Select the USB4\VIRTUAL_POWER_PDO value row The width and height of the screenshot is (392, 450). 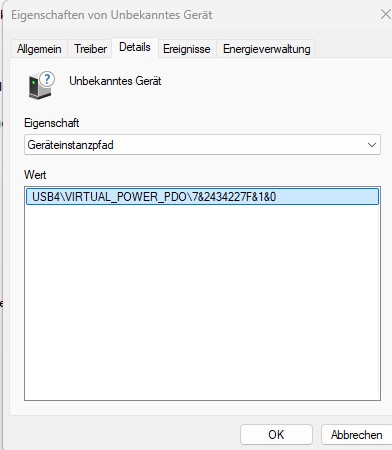[x=202, y=197]
